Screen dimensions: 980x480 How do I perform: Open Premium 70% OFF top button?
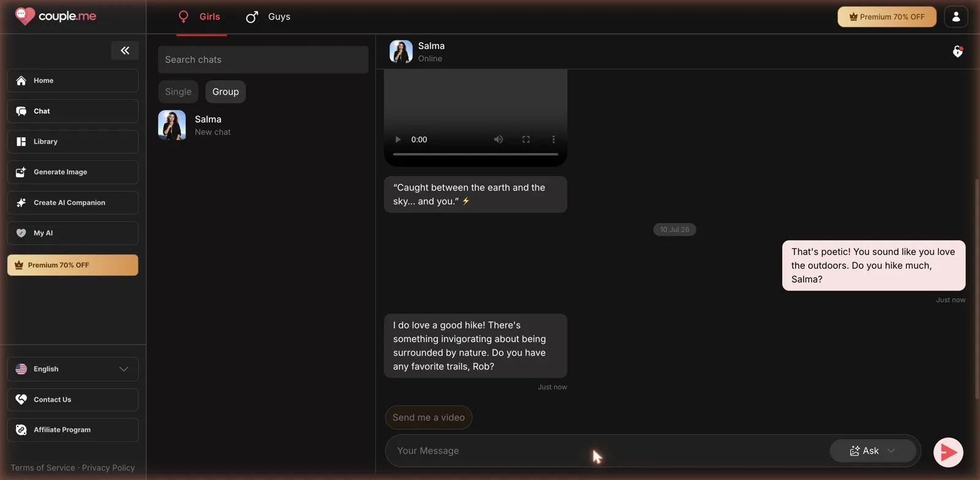[x=887, y=17]
